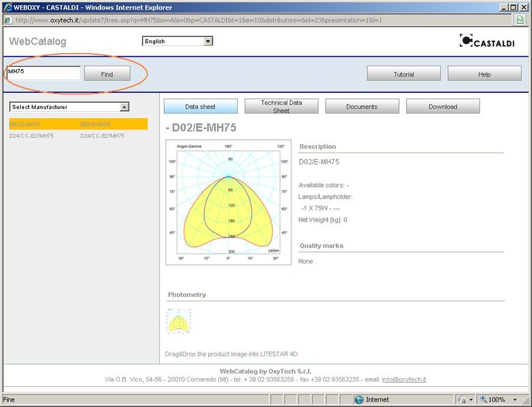The width and height of the screenshot is (532, 407).
Task: Click the small Photometry thumbnail
Action: click(x=179, y=321)
